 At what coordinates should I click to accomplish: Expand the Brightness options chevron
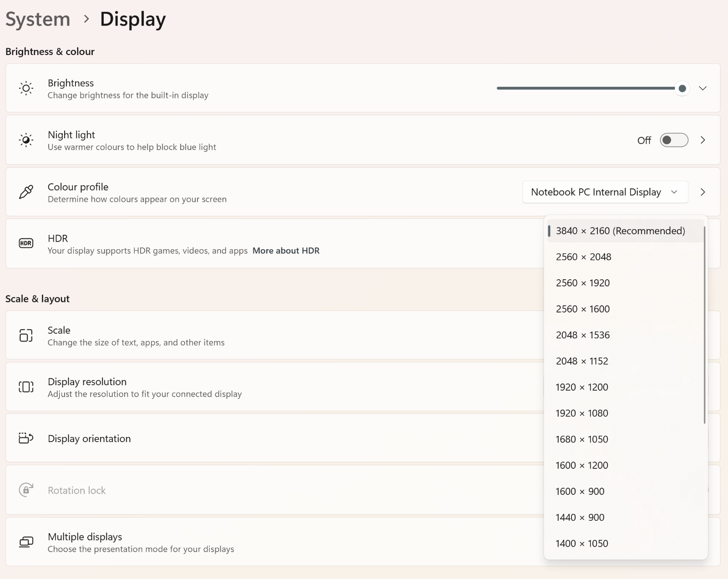tap(703, 88)
